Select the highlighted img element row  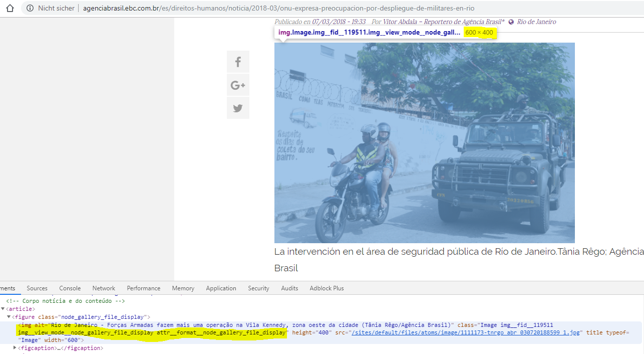[x=322, y=332]
